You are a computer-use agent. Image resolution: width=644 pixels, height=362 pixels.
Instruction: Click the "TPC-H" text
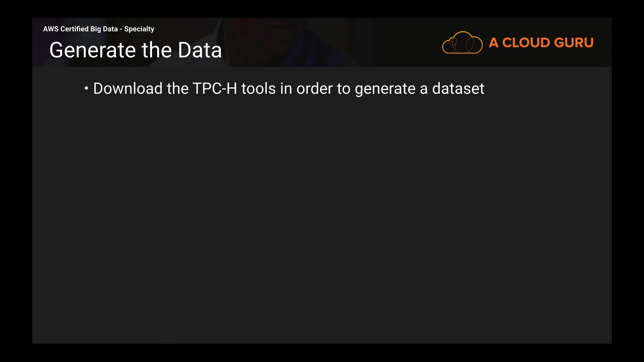215,88
